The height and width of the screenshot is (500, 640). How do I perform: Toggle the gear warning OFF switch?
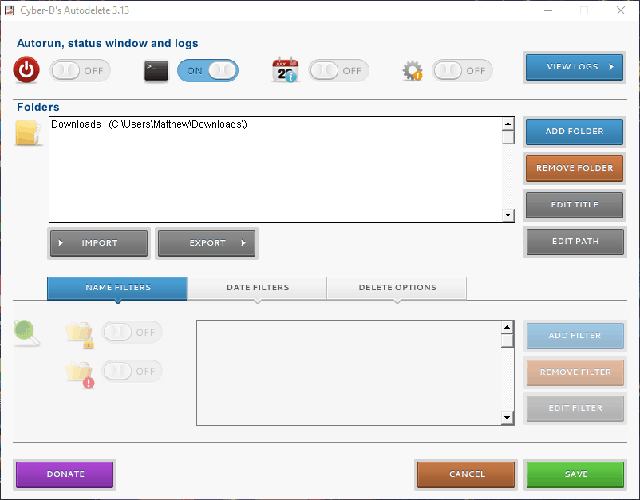click(462, 71)
